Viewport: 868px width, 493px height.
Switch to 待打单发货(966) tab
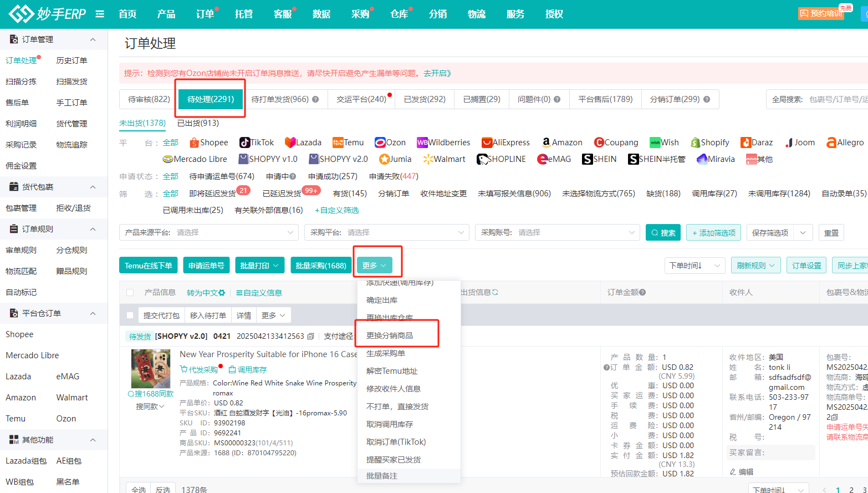point(285,99)
